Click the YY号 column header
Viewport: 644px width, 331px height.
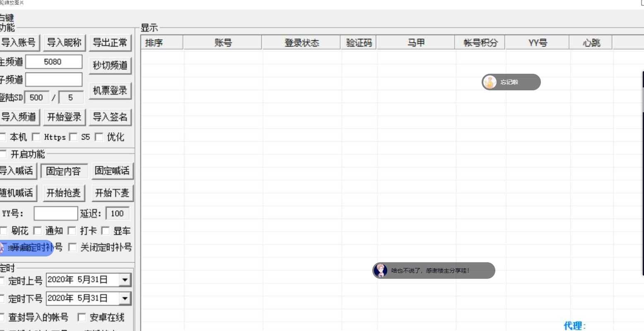tap(538, 43)
